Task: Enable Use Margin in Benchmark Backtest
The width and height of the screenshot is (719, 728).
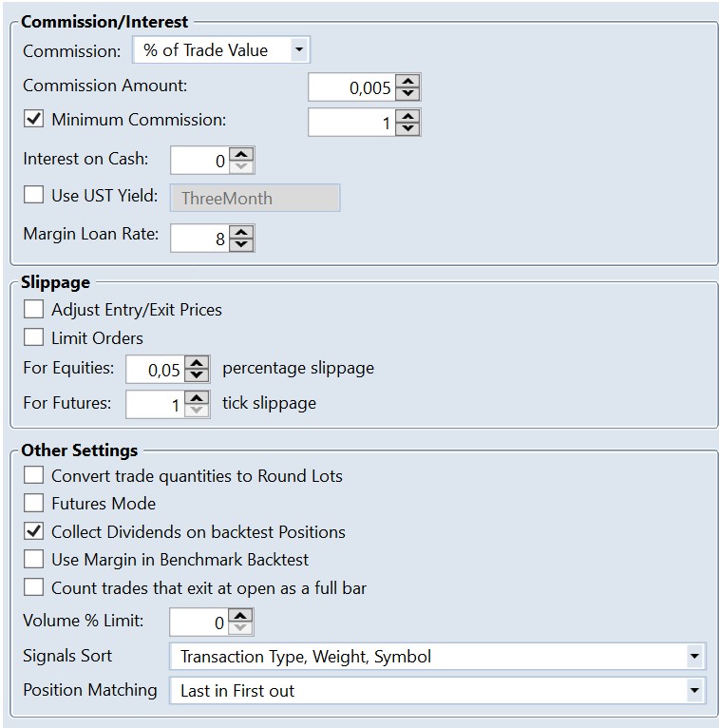Action: (x=34, y=560)
